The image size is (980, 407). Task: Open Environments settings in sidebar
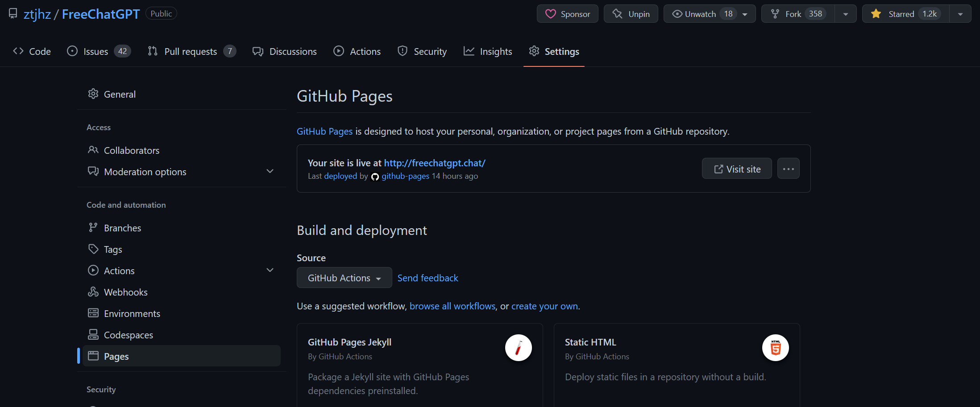pos(132,313)
